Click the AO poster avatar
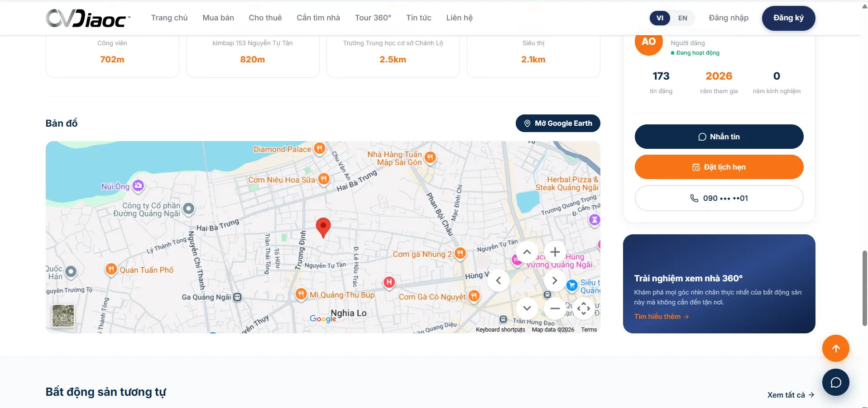The height and width of the screenshot is (408, 868). point(649,43)
